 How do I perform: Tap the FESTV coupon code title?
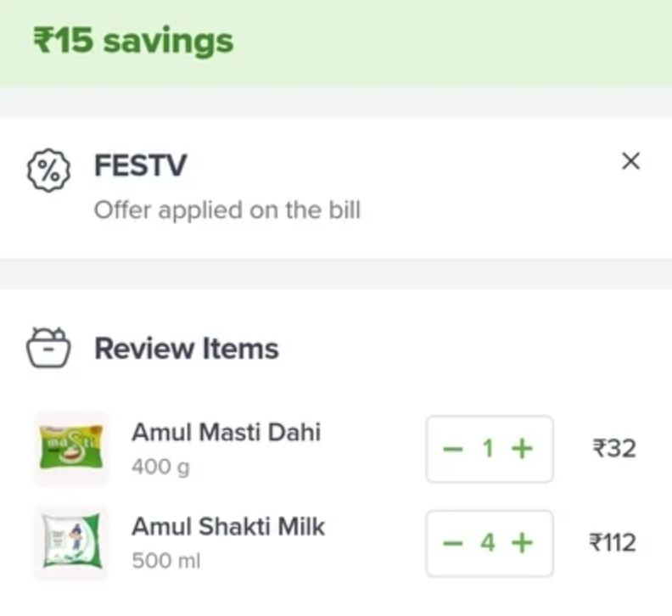coord(141,165)
